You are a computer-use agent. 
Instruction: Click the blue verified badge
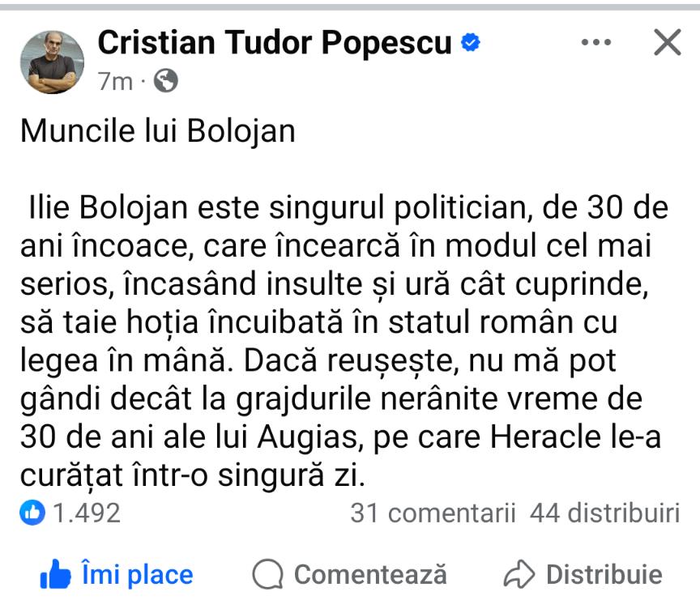pyautogui.click(x=470, y=44)
